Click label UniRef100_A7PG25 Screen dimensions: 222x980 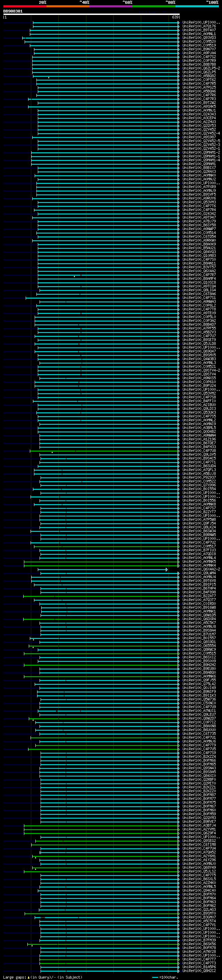click(199, 87)
